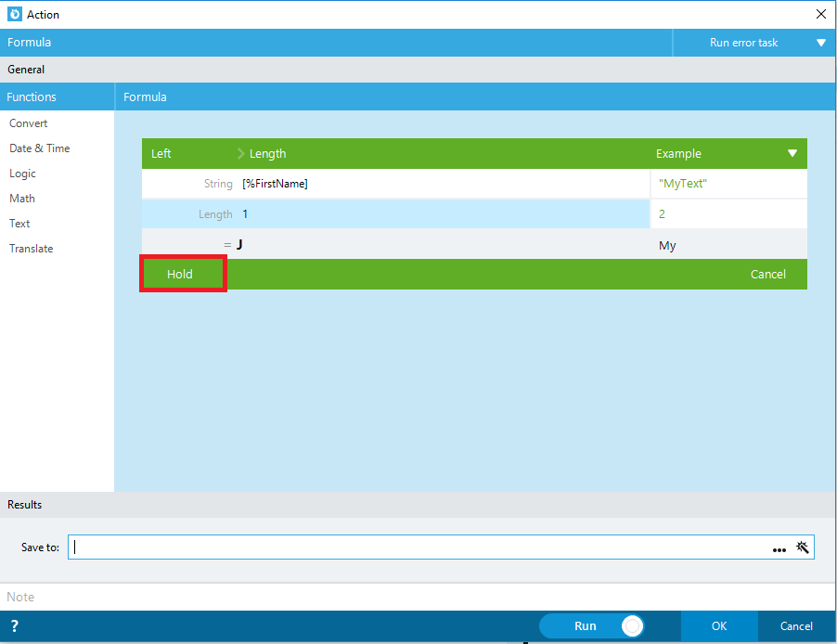The image size is (837, 644).
Task: Click the Action app icon in title bar
Action: point(15,15)
